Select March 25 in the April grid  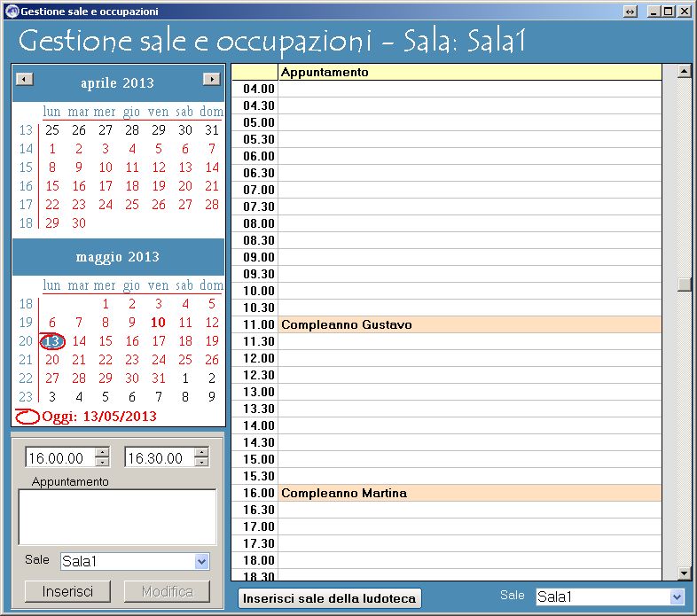52,130
